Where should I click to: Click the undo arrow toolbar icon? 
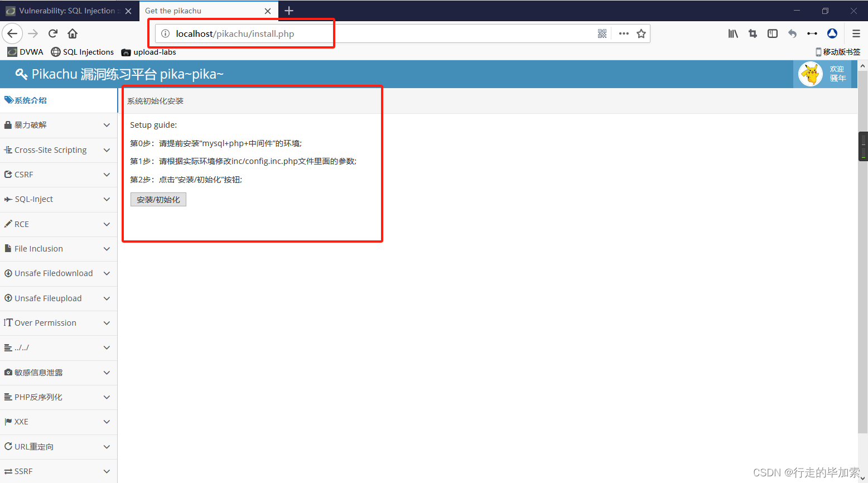(x=792, y=33)
